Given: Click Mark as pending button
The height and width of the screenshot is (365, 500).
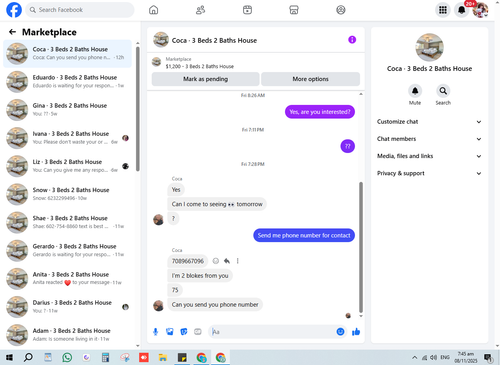Looking at the screenshot, I should point(205,79).
